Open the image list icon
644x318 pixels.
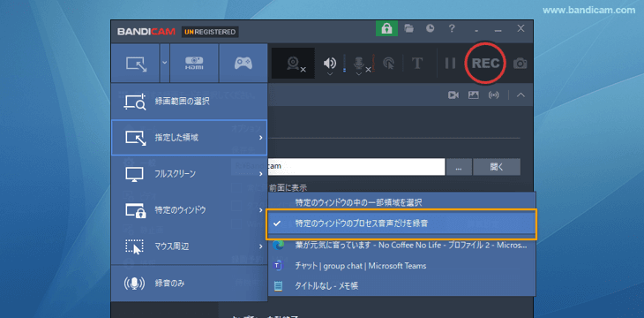[474, 95]
